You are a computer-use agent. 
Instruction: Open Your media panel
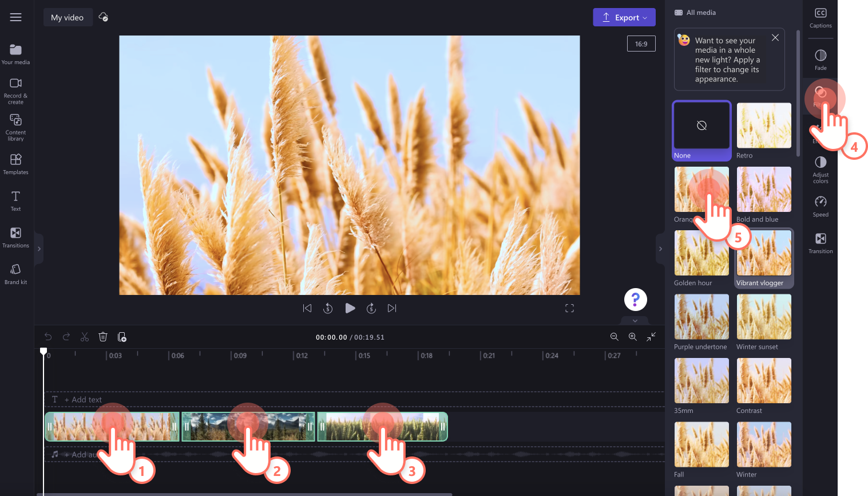15,54
